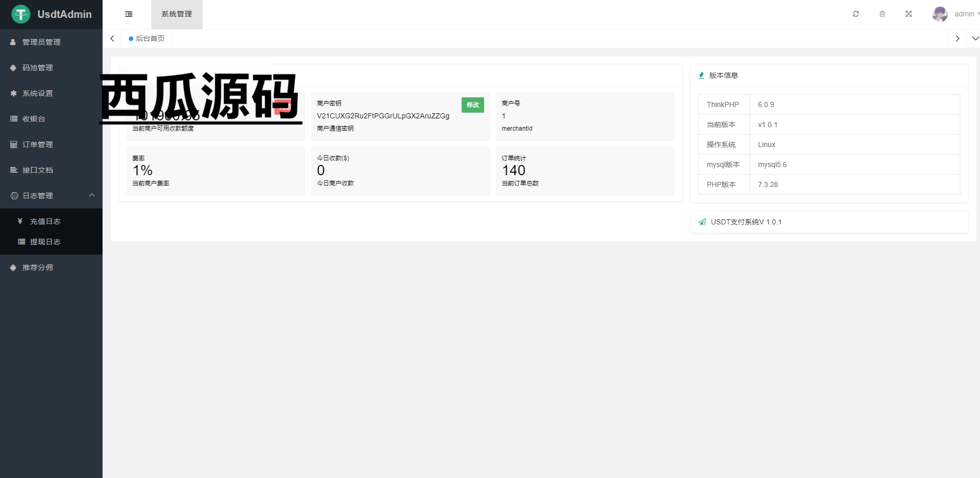Open the tab operations dropdown chevron
Image resolution: width=980 pixels, height=478 pixels.
[x=975, y=38]
